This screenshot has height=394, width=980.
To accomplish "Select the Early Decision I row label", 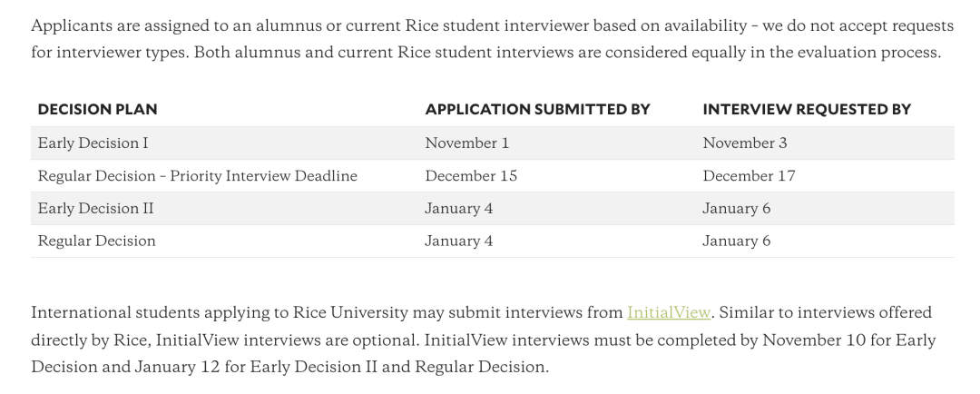I will click(x=93, y=143).
